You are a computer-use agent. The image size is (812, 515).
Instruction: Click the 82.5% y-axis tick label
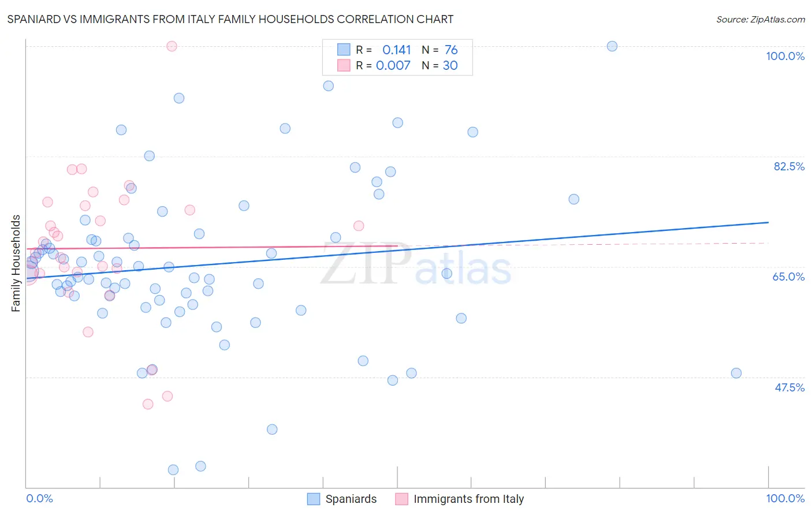click(788, 166)
